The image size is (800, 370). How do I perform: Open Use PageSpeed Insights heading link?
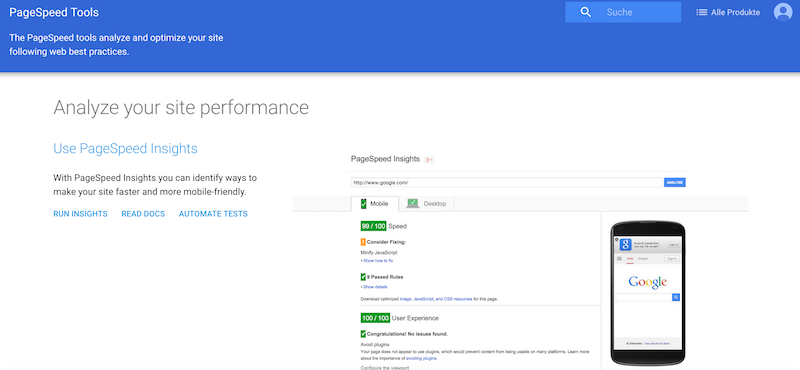pos(126,149)
